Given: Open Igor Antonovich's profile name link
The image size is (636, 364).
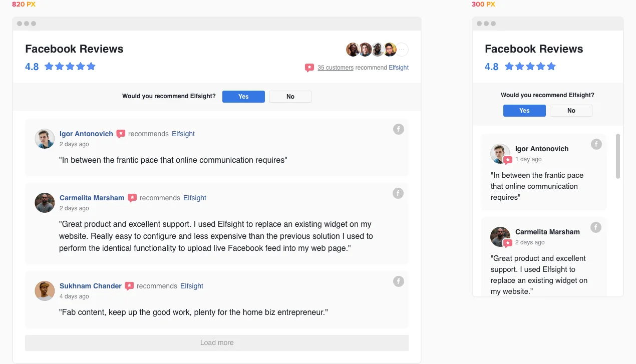Looking at the screenshot, I should tap(86, 134).
